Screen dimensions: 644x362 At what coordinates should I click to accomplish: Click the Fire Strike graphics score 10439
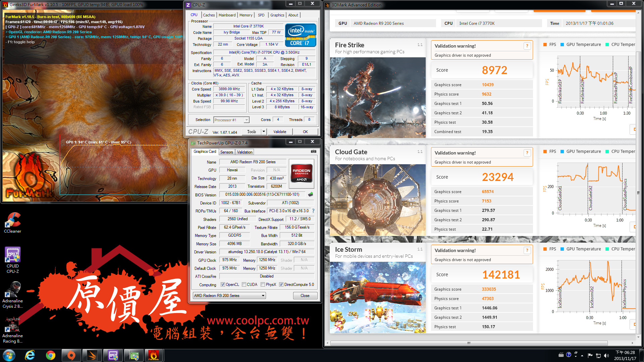(x=488, y=85)
